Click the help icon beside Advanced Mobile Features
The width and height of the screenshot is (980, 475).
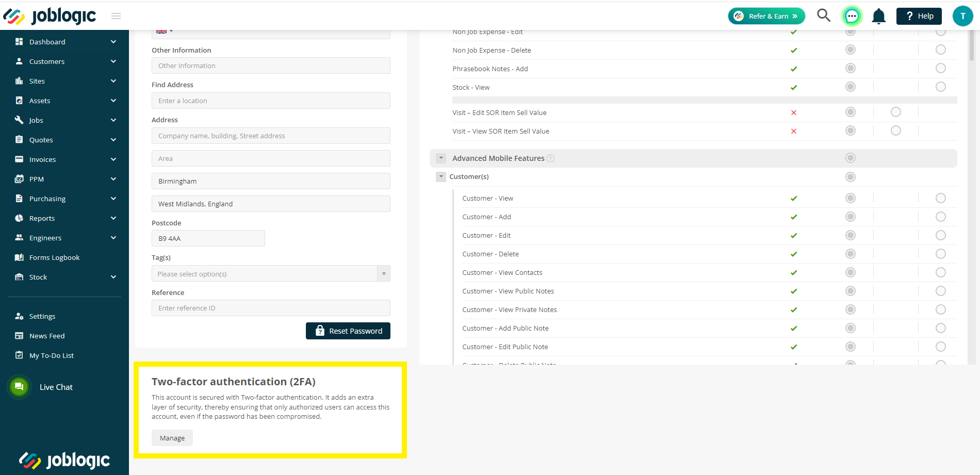coord(550,158)
